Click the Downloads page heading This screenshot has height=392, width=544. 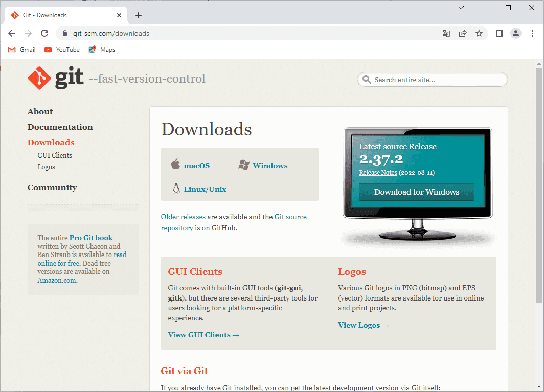click(x=207, y=129)
